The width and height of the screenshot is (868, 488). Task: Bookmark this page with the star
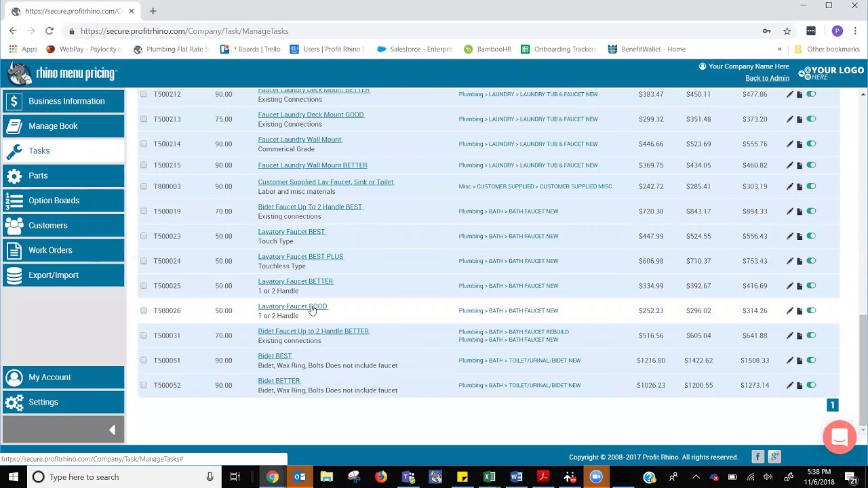pyautogui.click(x=787, y=31)
